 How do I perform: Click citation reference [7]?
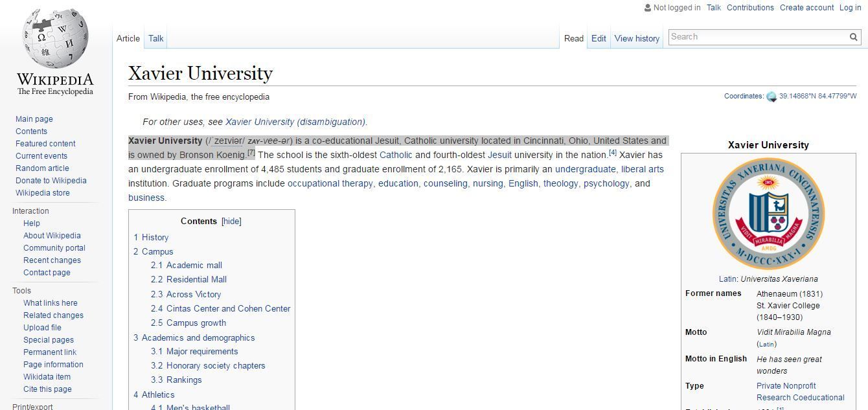251,153
